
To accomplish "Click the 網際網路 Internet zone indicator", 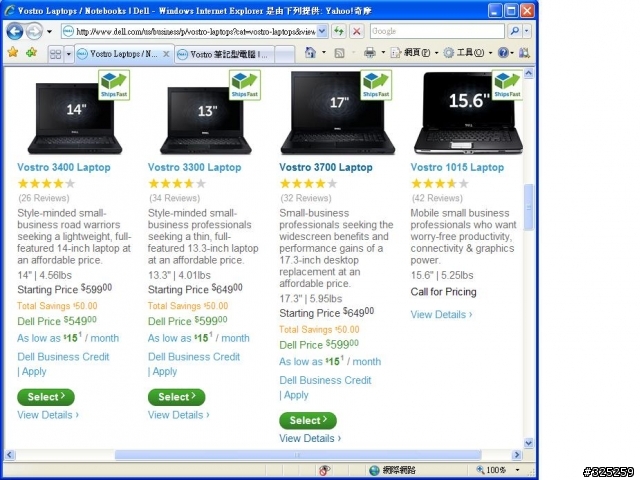I will pos(392,470).
